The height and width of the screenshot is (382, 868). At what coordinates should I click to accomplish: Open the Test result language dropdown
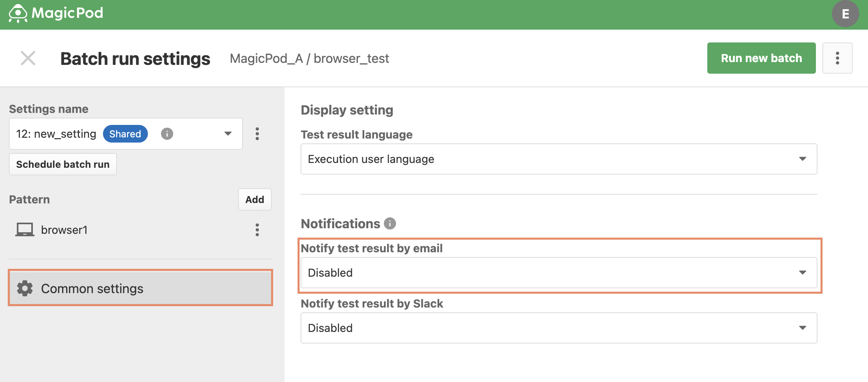point(559,159)
